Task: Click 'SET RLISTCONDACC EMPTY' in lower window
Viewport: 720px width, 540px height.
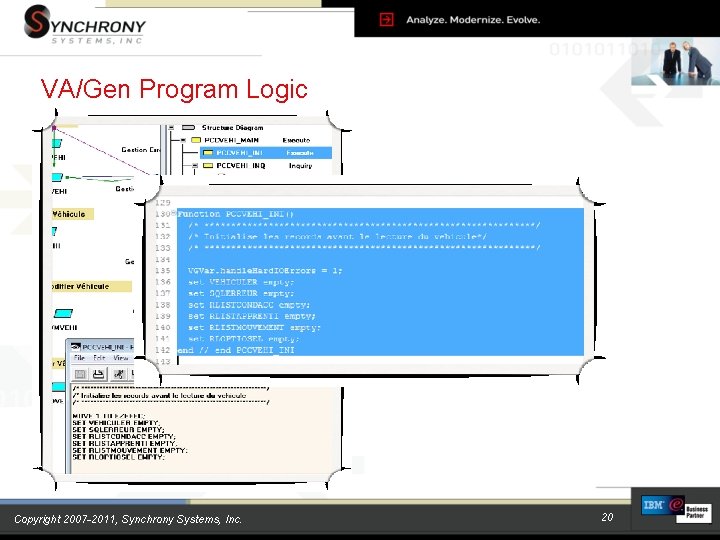Action: point(124,436)
